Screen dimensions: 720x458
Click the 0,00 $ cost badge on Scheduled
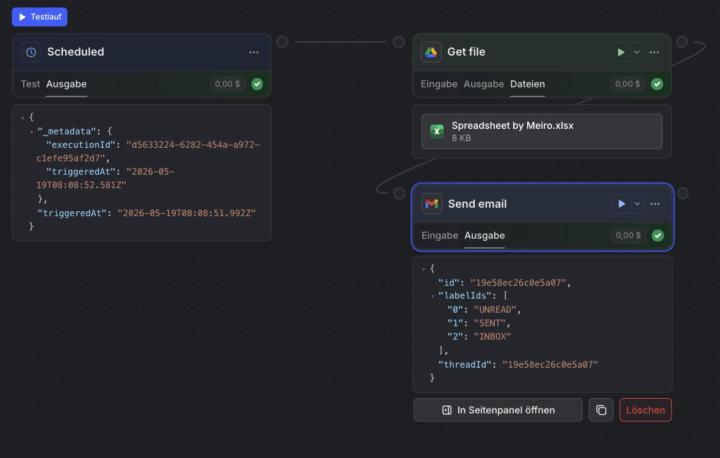tap(227, 84)
